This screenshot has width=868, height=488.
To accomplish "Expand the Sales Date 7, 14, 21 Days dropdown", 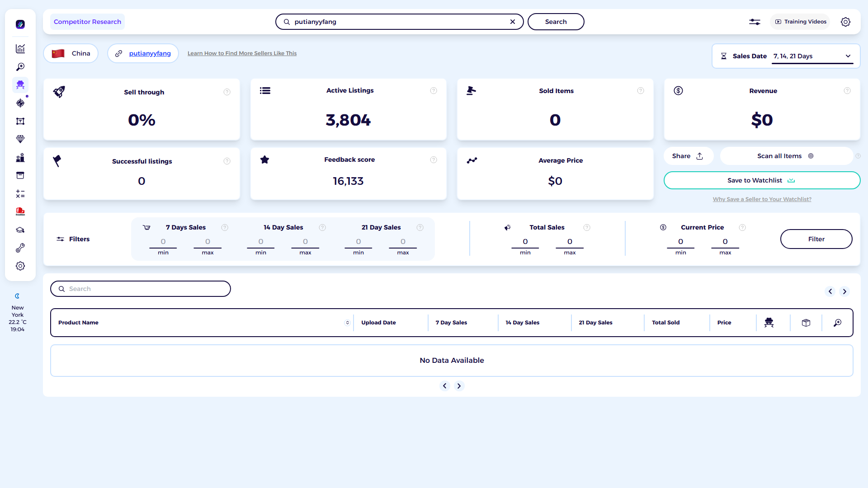I will [x=812, y=56].
